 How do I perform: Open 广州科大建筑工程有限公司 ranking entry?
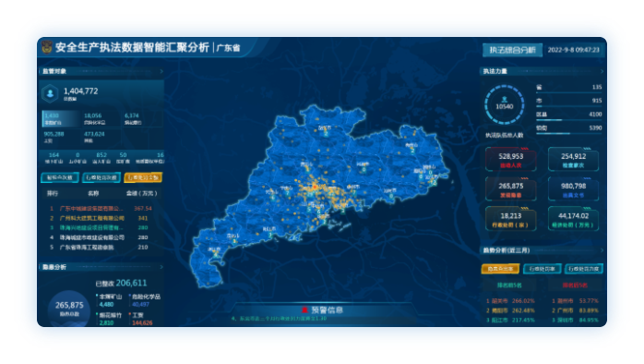92,218
